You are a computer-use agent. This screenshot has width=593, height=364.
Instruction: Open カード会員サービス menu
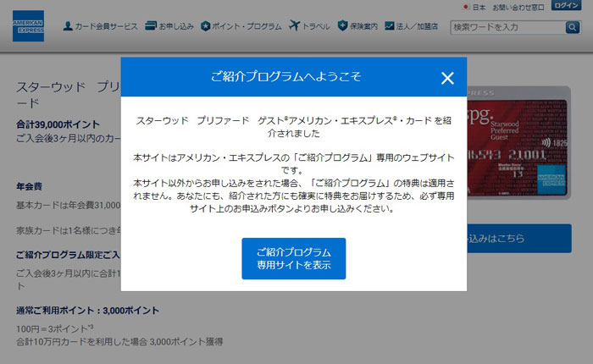point(106,26)
